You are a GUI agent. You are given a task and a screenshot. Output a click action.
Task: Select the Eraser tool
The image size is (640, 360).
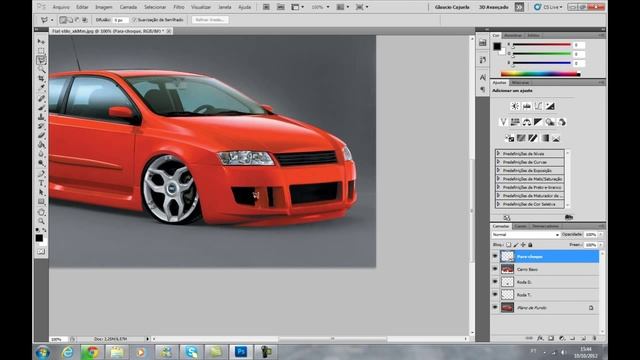(x=41, y=136)
